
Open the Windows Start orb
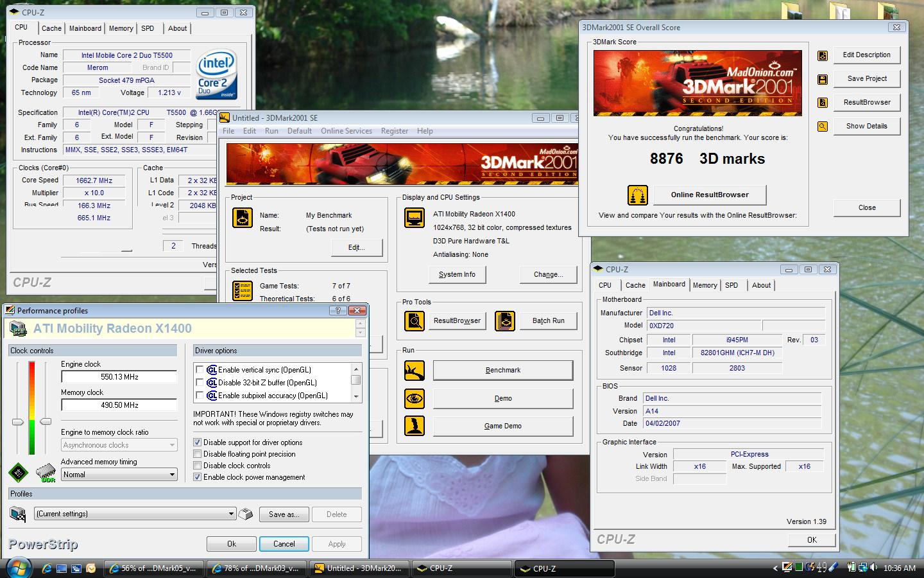point(19,568)
